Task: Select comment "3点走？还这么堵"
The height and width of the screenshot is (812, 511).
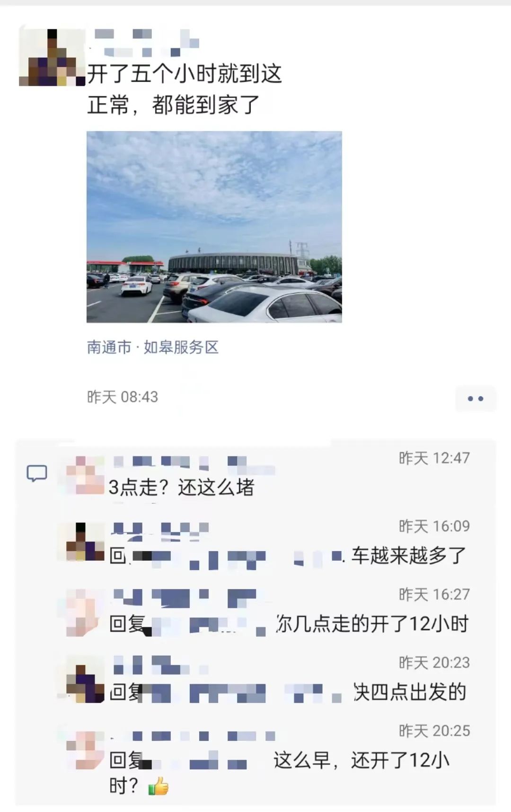Action: point(182,488)
